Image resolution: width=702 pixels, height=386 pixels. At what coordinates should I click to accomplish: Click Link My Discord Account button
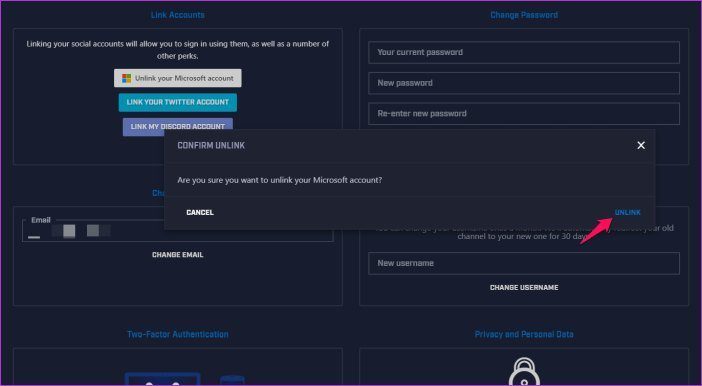(178, 125)
